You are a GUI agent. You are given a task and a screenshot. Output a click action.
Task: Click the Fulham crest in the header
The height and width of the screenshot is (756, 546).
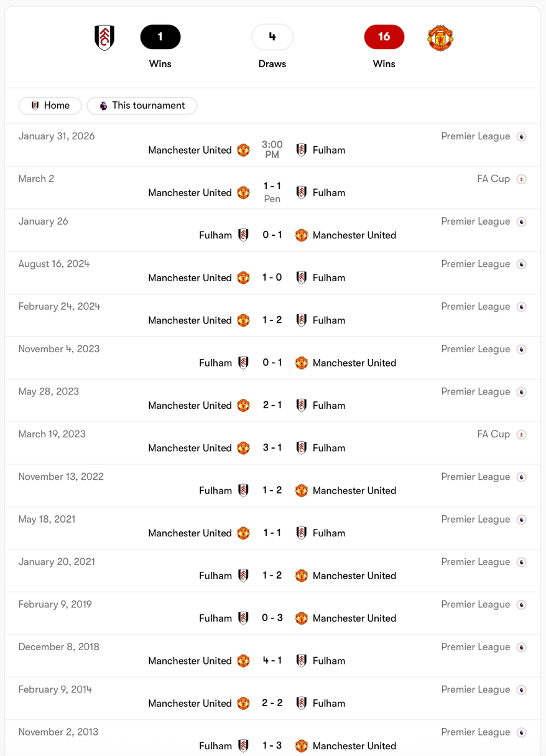(x=104, y=38)
